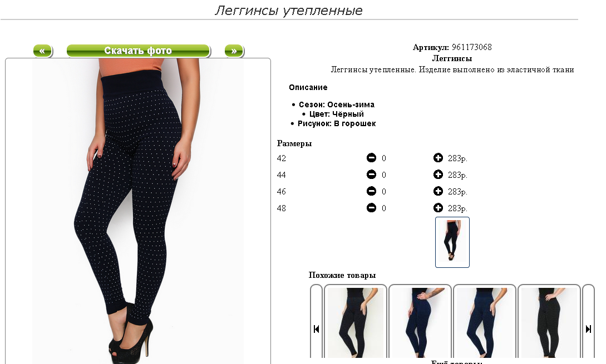Select the small leggings photo thumbnail

point(452,242)
